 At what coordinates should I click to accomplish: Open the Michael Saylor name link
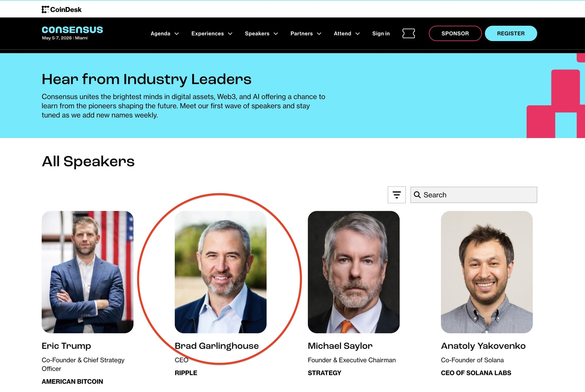(x=340, y=346)
